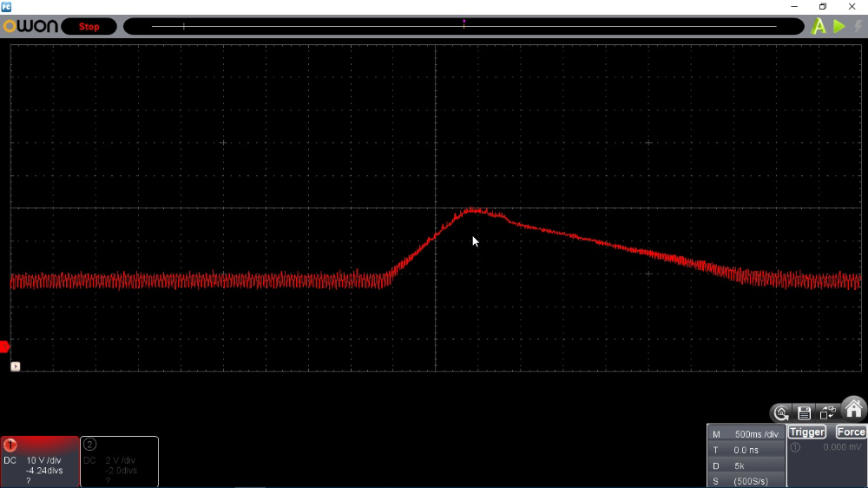
Task: Start Autoset with the green A icon
Action: tap(819, 26)
